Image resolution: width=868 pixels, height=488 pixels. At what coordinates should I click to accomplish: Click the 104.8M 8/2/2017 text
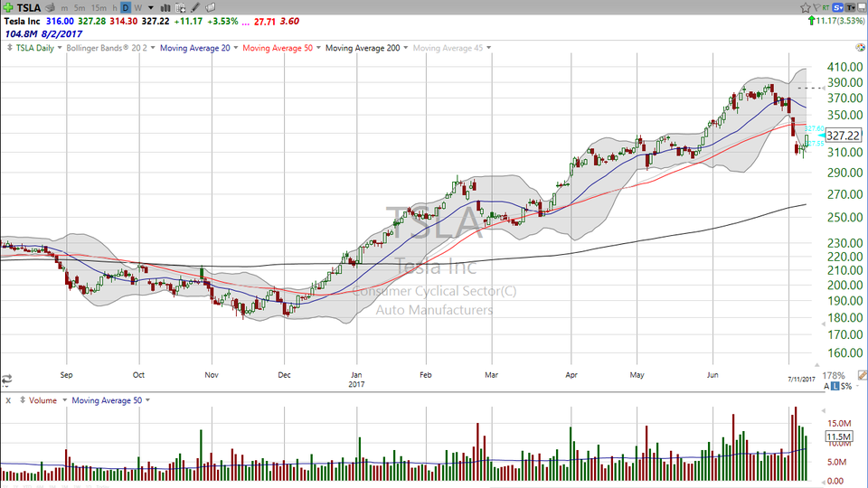(x=43, y=33)
